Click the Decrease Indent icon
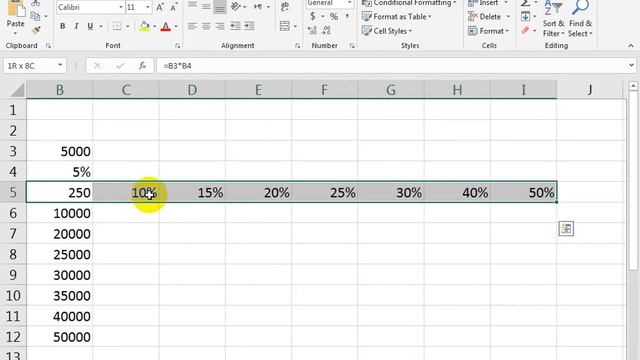This screenshot has width=640, height=360. 235,26
